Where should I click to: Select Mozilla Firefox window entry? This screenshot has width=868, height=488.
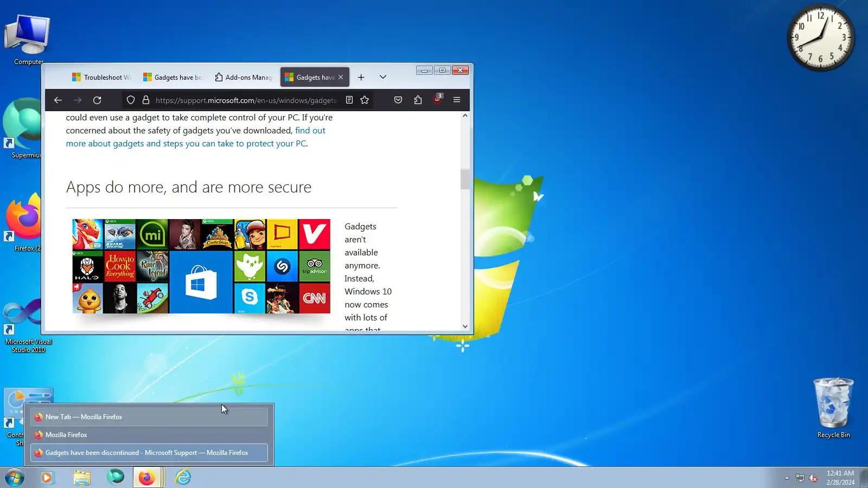(x=149, y=435)
